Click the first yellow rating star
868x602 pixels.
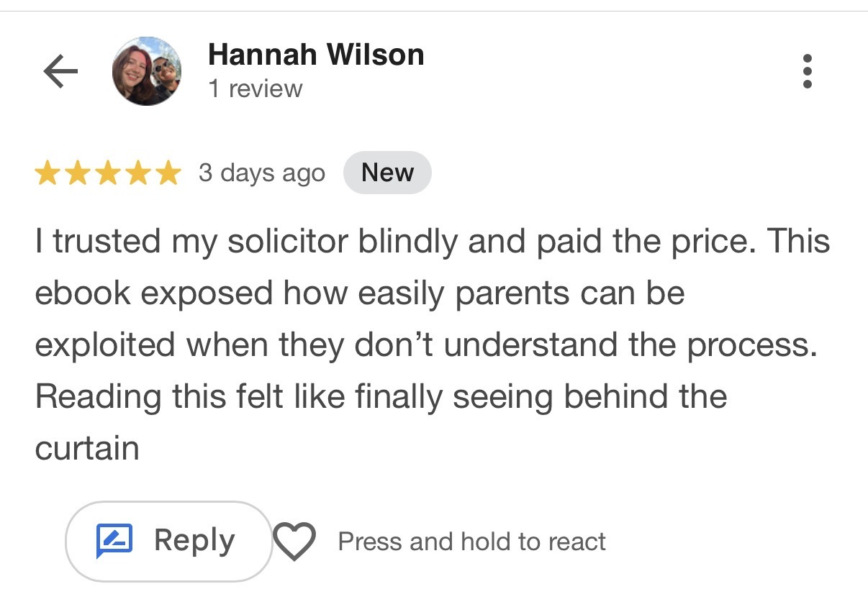coord(48,173)
